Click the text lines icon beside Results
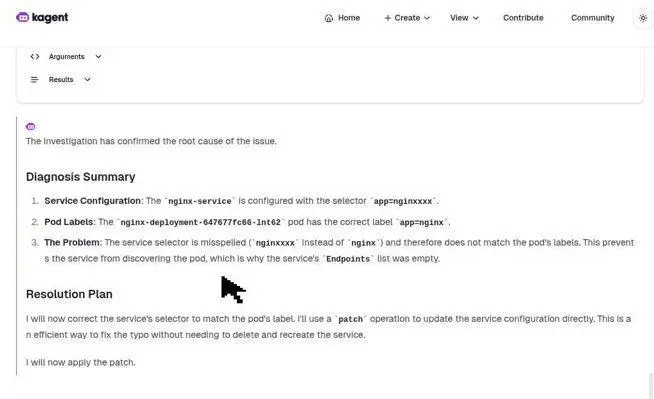This screenshot has width=654, height=399. (35, 79)
